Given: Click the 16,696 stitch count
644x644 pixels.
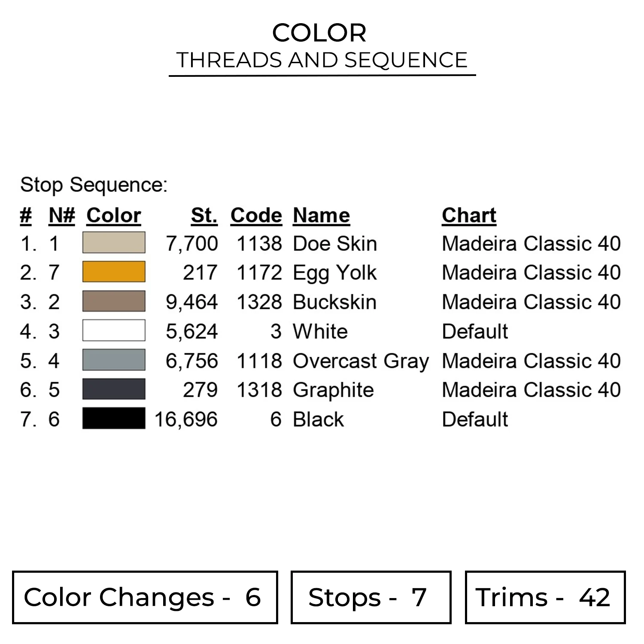Looking at the screenshot, I should coord(186,419).
